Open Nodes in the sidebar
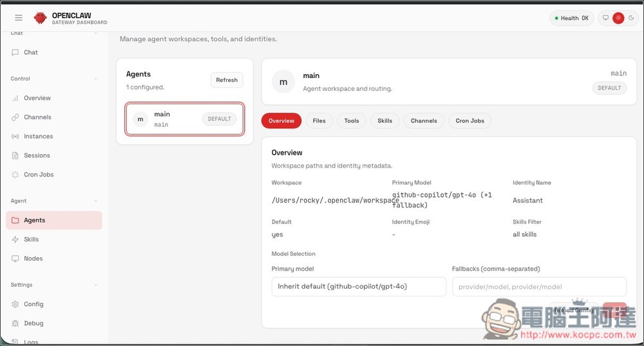 (54, 258)
